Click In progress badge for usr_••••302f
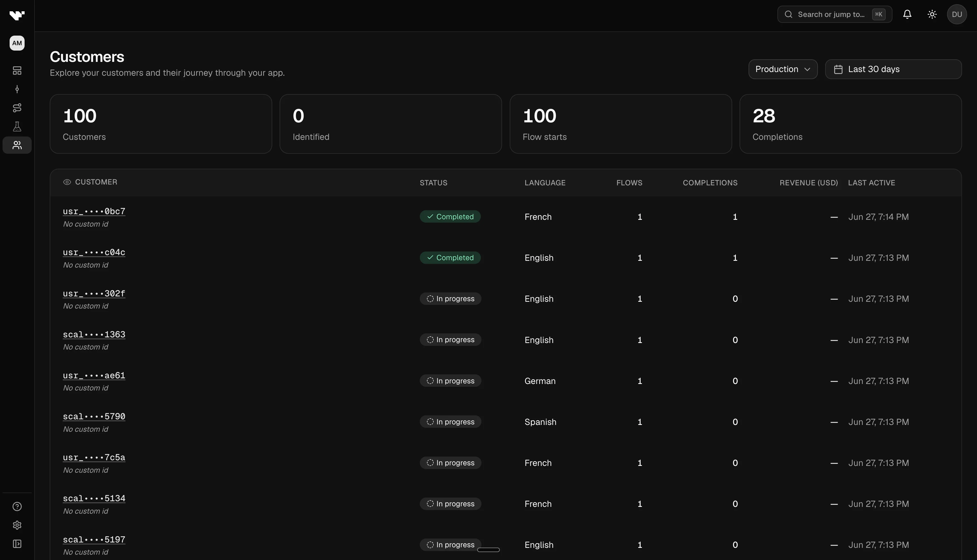Screen dimensions: 977x560 pos(450,299)
